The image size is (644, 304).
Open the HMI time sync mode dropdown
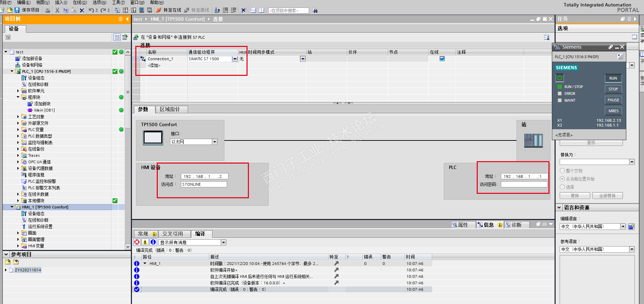[x=303, y=59]
